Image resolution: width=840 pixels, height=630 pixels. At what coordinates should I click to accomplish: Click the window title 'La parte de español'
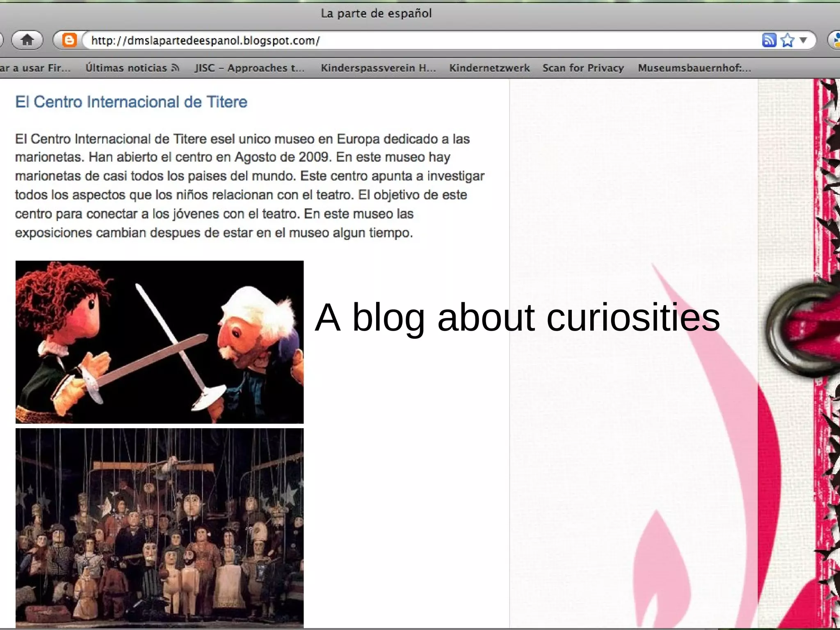click(376, 14)
